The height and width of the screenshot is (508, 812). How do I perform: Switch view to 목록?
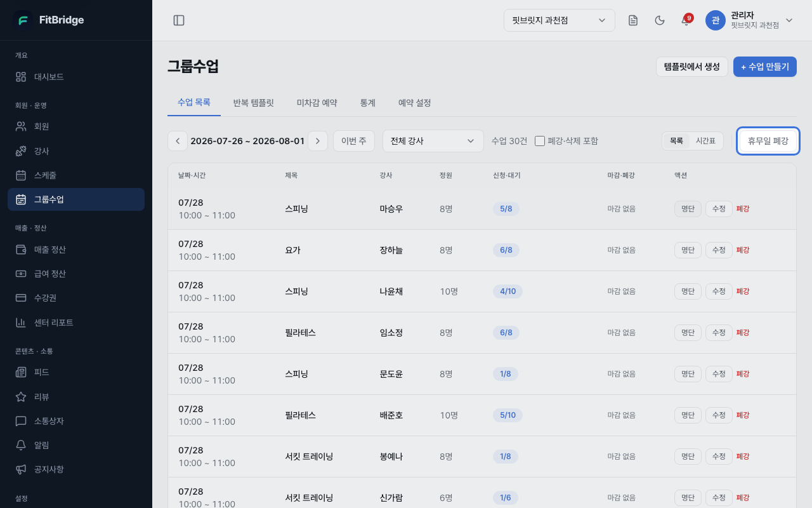[x=676, y=141]
